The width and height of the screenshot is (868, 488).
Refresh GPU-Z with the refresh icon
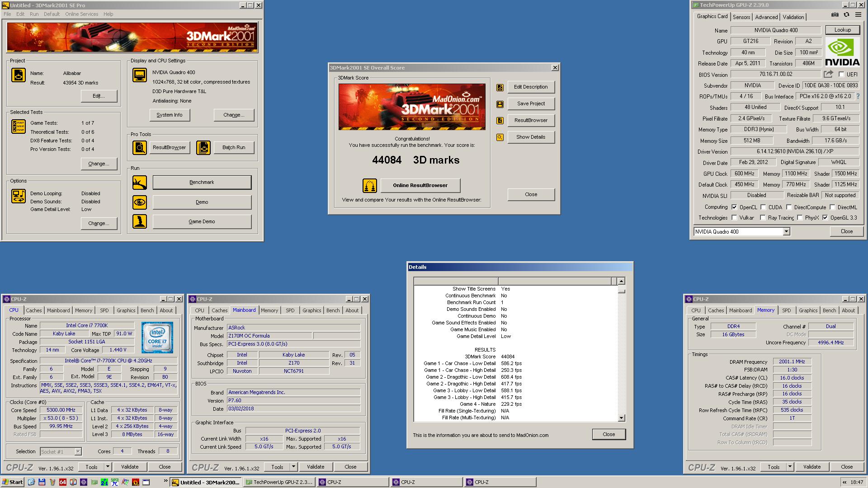tap(846, 15)
